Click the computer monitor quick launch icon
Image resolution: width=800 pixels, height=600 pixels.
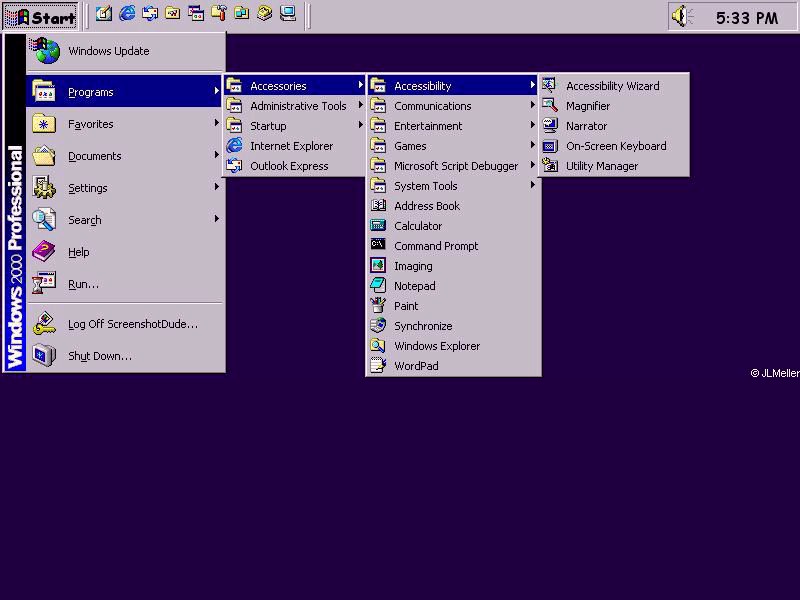(288, 13)
